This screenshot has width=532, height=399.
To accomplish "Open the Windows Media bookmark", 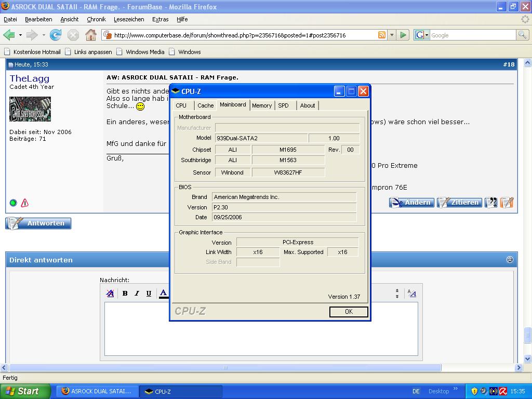I will coord(140,52).
